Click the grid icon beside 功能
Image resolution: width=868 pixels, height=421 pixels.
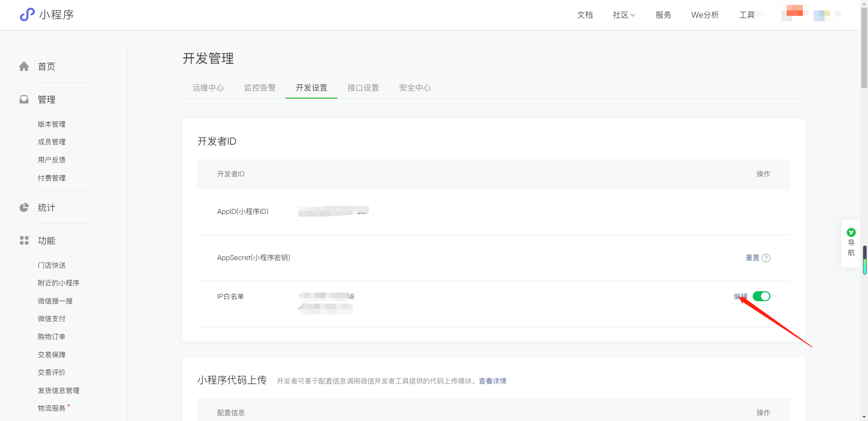24,241
